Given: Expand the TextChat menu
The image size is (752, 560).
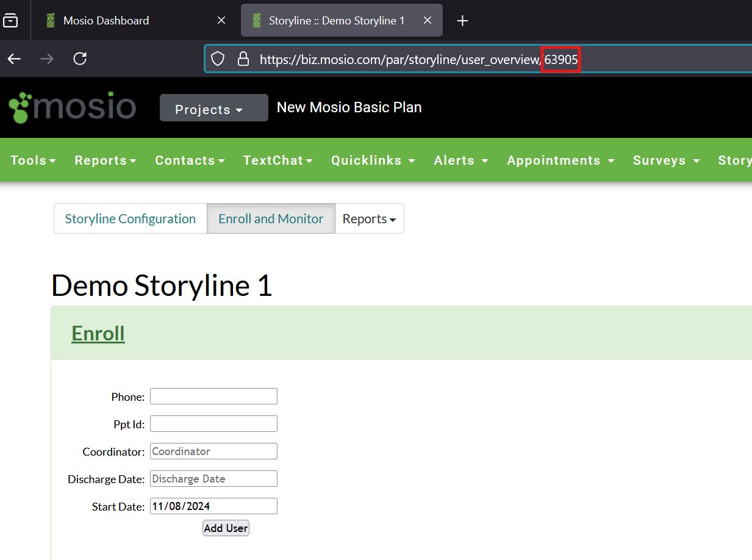Looking at the screenshot, I should [x=278, y=160].
